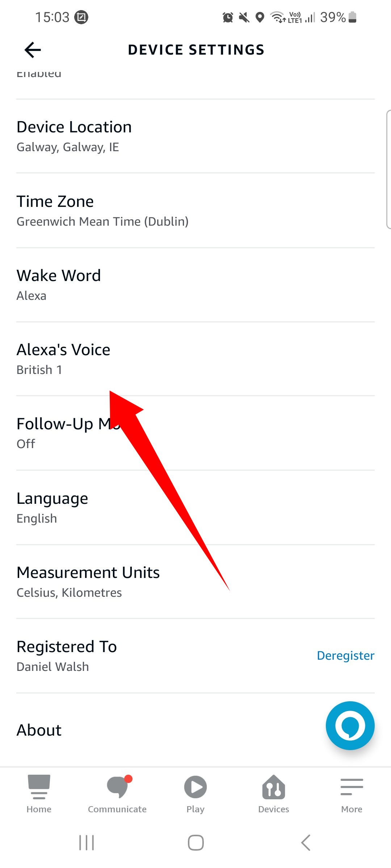Switch to the Devices tab icon

click(x=274, y=787)
